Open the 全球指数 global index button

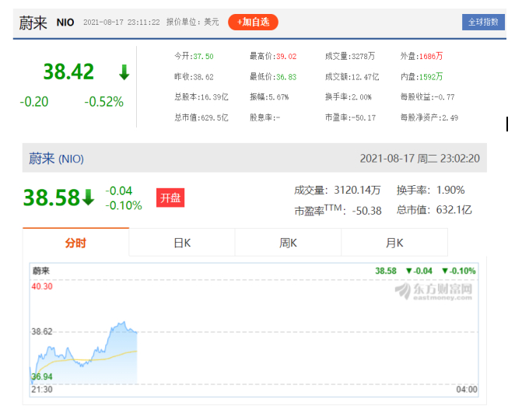(x=483, y=23)
